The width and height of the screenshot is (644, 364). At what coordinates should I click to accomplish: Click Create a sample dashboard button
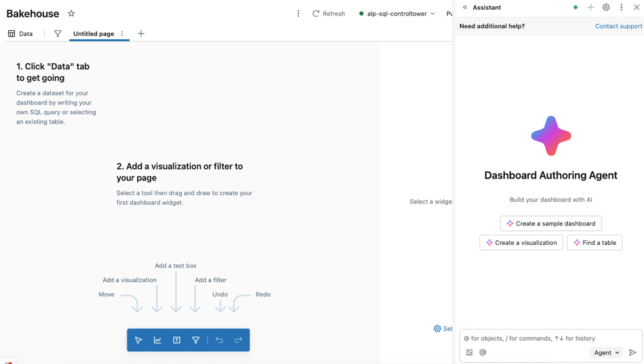(x=551, y=224)
